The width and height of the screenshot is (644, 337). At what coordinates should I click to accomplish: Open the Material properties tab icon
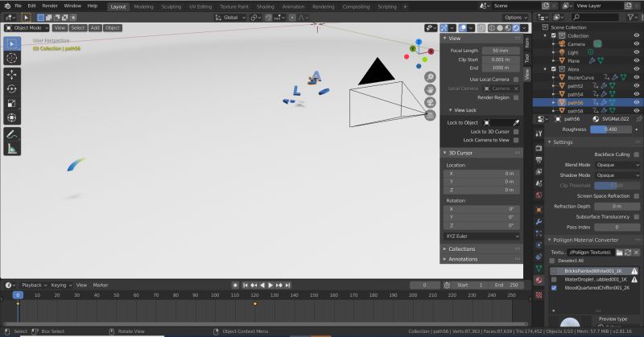click(539, 281)
